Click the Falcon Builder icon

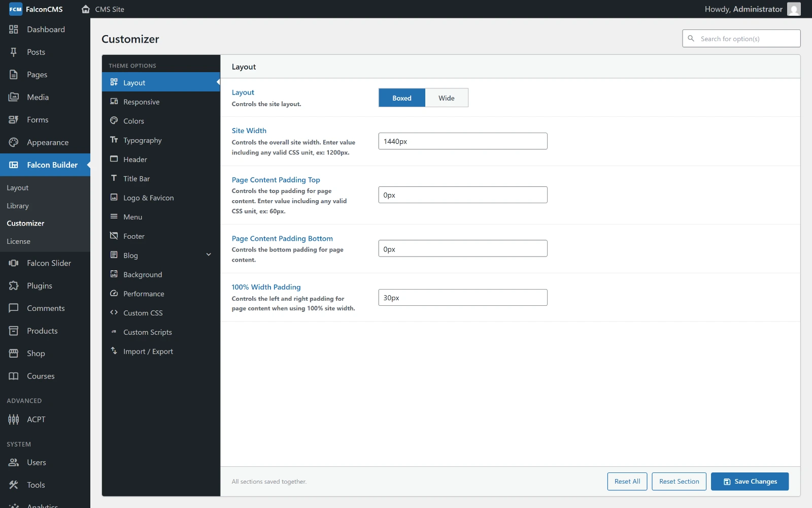[x=14, y=165]
